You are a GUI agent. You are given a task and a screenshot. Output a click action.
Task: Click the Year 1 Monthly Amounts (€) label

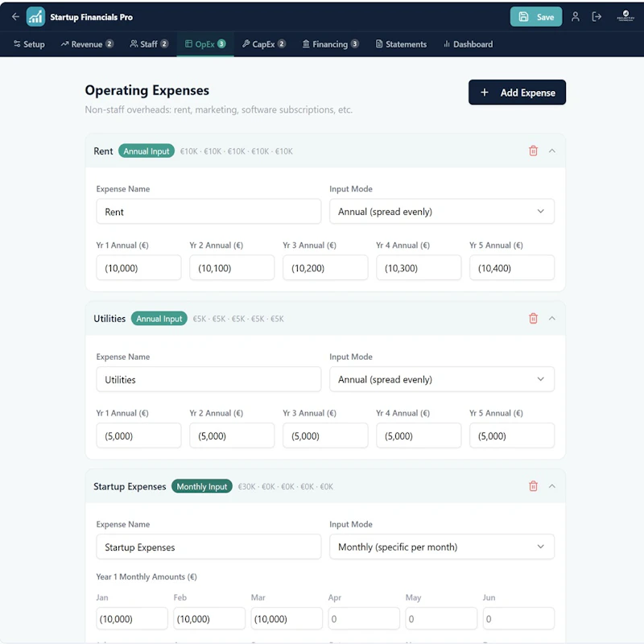[147, 576]
